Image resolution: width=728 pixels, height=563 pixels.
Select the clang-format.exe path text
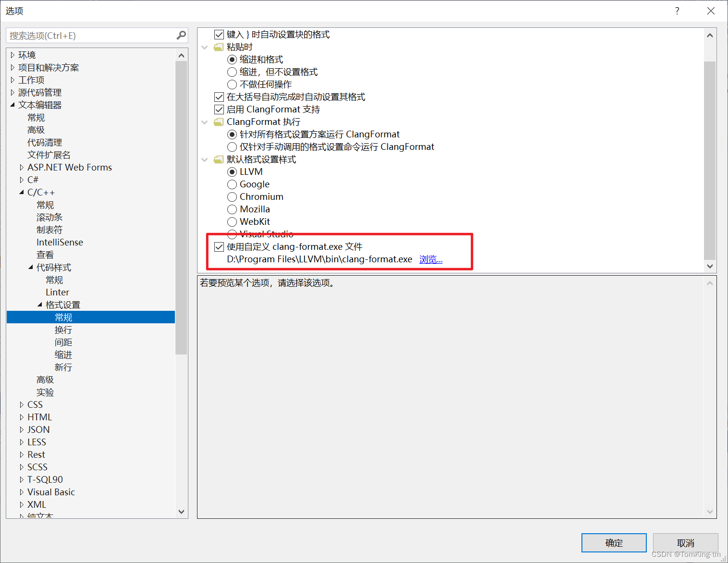click(320, 259)
